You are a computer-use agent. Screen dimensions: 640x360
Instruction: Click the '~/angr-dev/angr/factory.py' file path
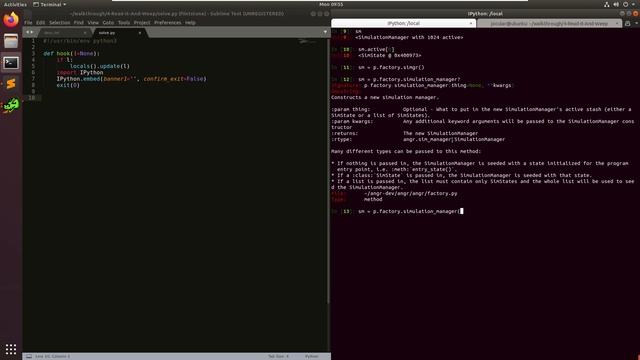[x=411, y=193]
